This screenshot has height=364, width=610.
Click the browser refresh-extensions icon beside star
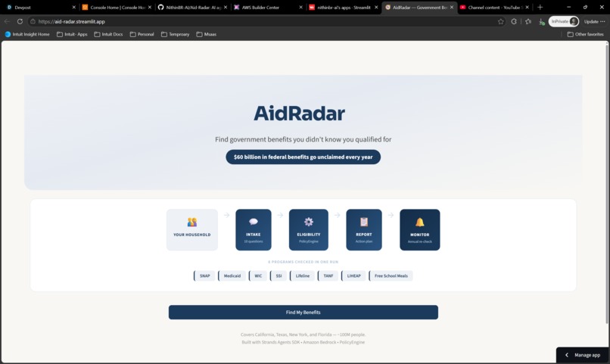(514, 21)
